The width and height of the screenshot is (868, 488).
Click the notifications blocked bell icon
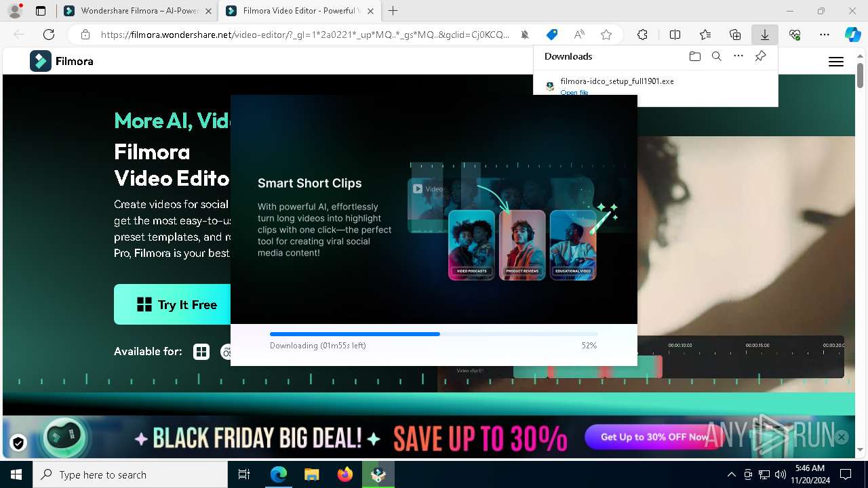[525, 35]
